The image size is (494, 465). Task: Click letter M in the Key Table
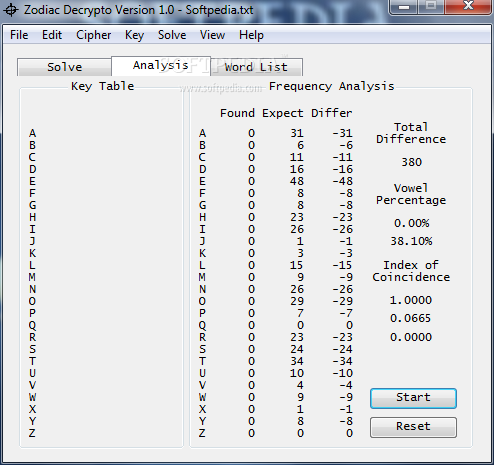coord(32,277)
